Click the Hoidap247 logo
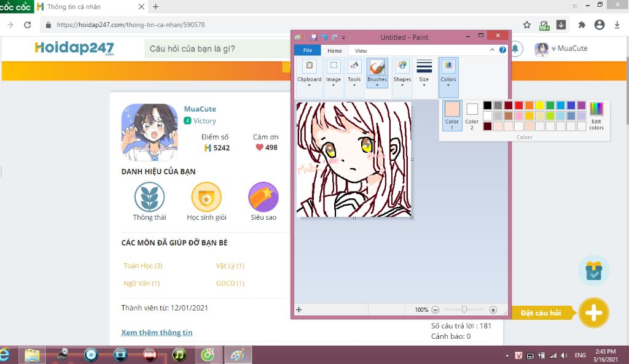This screenshot has height=364, width=629. tap(74, 48)
